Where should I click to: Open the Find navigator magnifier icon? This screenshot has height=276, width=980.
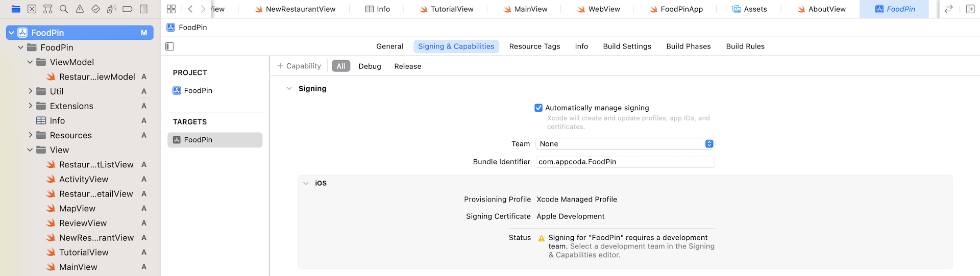coord(64,9)
